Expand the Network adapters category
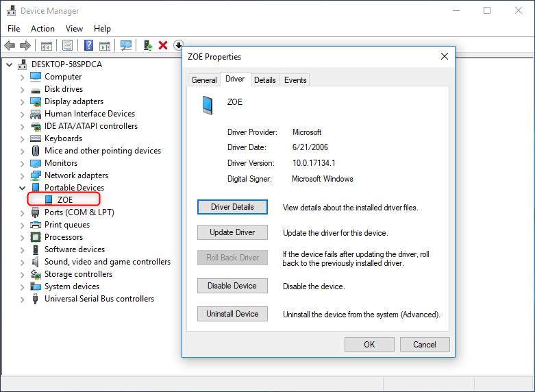Viewport: 535px width, 392px height. tap(22, 175)
